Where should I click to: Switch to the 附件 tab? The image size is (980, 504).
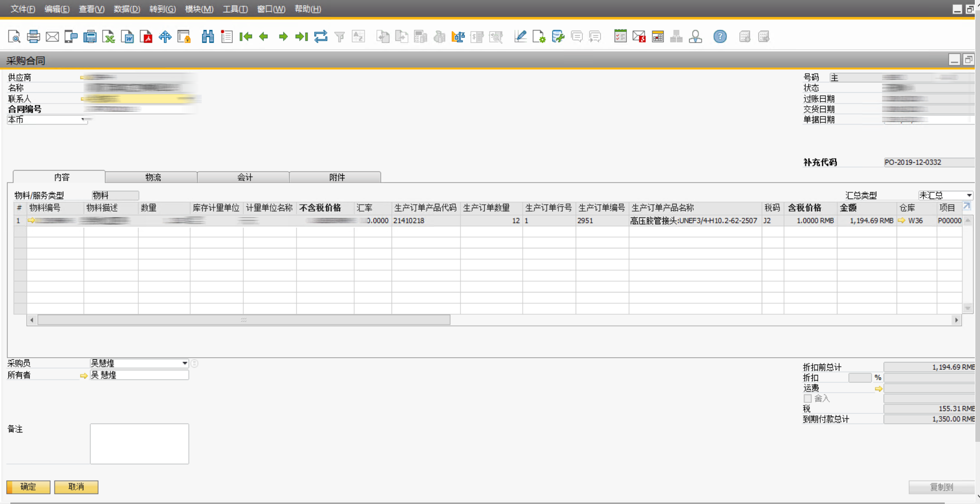(x=337, y=177)
